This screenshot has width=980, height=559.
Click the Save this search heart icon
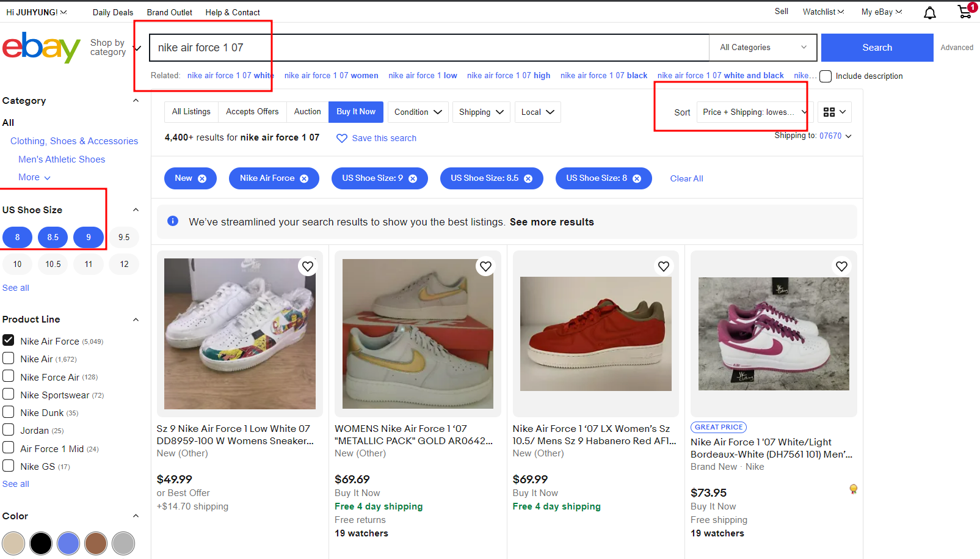(342, 139)
